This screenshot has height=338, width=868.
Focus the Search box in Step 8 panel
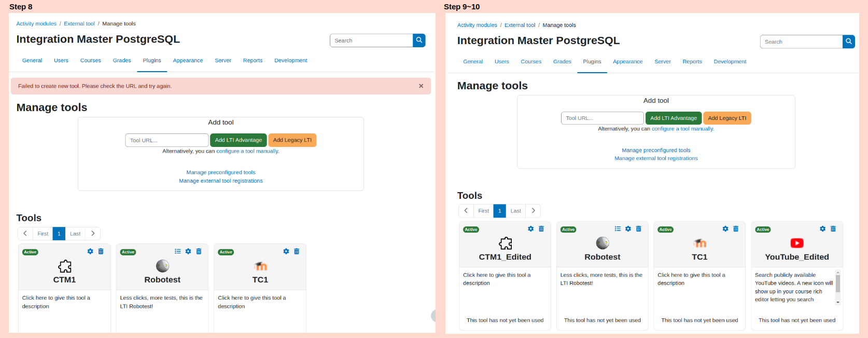click(371, 40)
